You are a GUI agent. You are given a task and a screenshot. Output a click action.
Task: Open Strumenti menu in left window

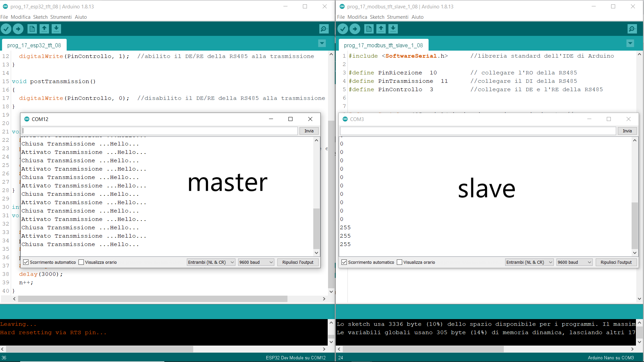click(x=61, y=17)
